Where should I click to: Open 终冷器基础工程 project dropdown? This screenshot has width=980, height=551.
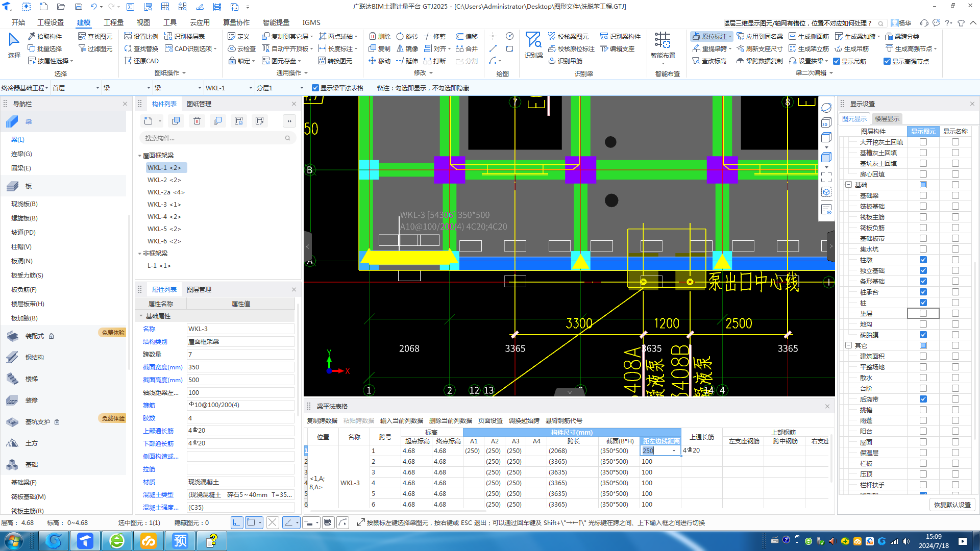pos(24,88)
